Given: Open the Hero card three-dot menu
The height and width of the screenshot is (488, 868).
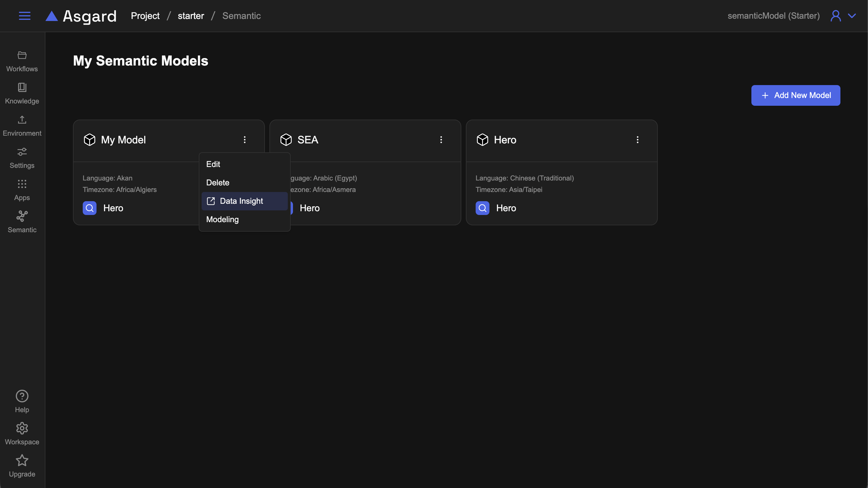Looking at the screenshot, I should point(637,140).
